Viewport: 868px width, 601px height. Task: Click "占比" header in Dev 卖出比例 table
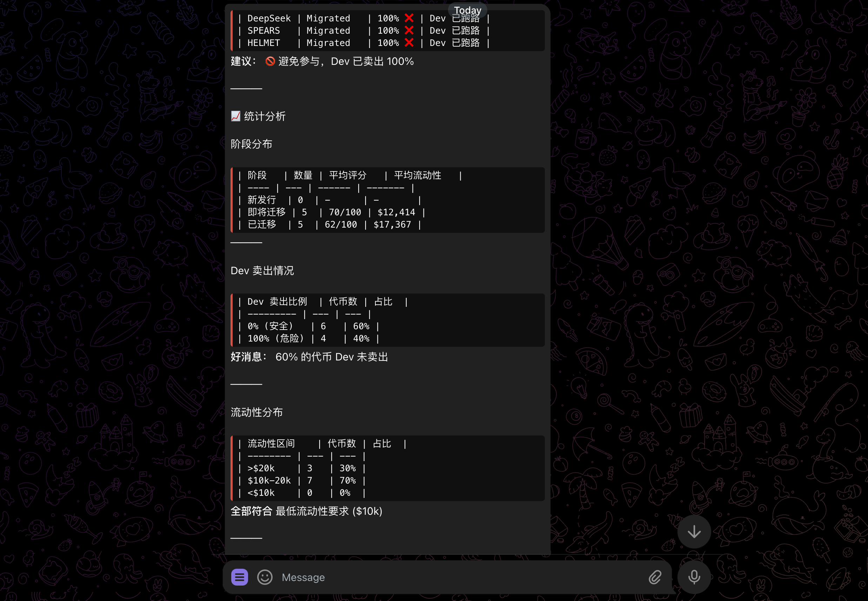click(383, 302)
